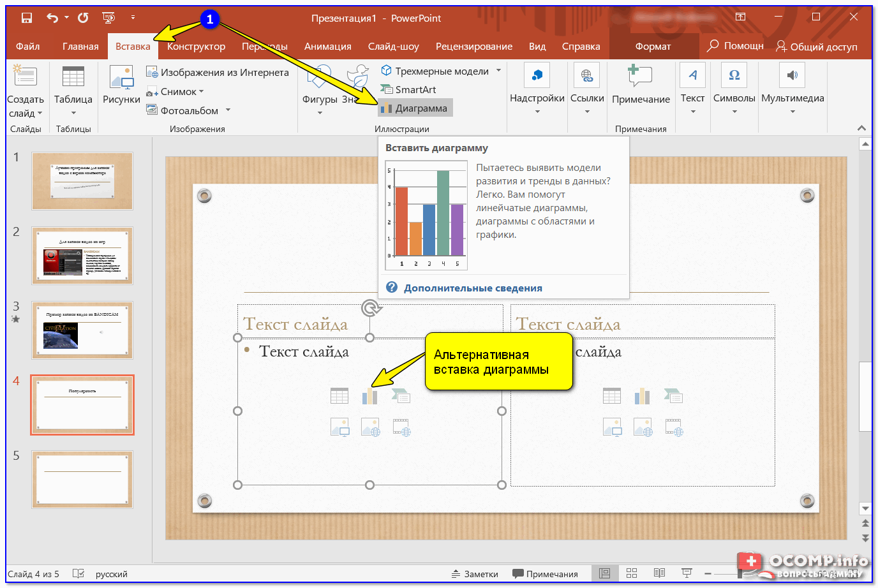
Task: Click the SmartArt button
Action: [408, 89]
